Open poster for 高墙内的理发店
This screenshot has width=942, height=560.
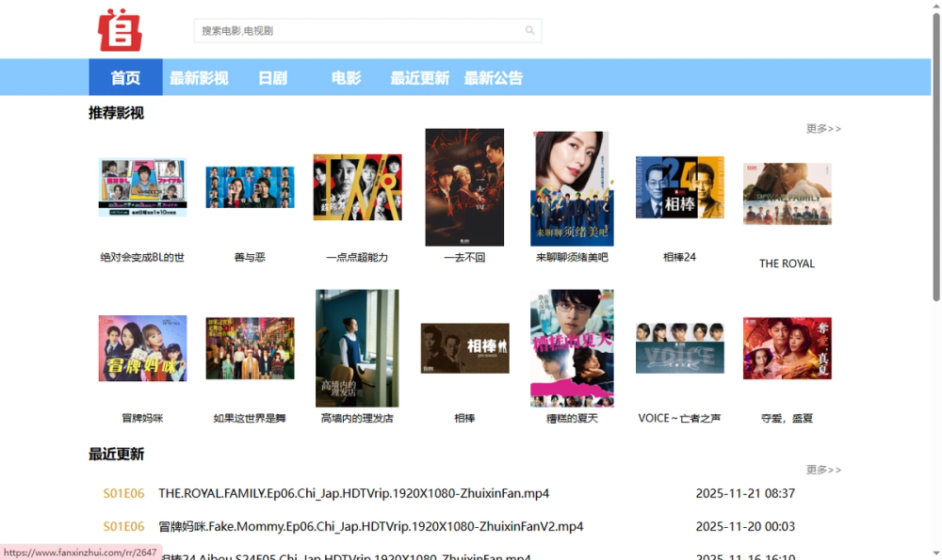coord(357,348)
